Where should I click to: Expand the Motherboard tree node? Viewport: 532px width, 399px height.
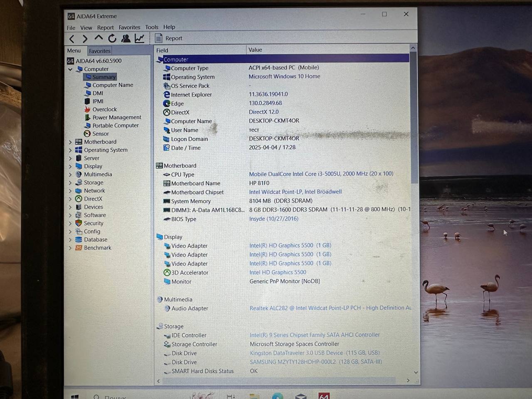70,142
